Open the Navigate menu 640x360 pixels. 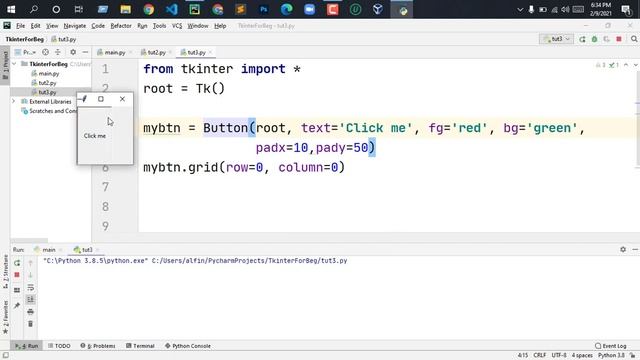[x=75, y=26]
